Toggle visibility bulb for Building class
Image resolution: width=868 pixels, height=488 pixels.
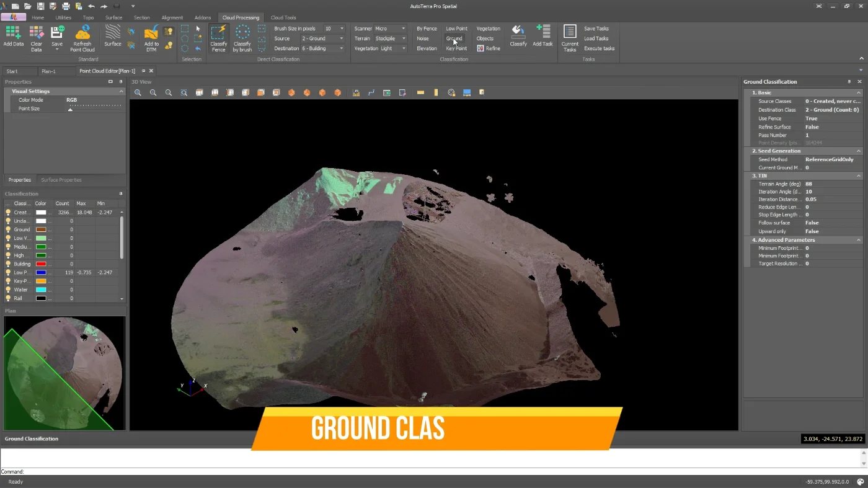pyautogui.click(x=8, y=264)
